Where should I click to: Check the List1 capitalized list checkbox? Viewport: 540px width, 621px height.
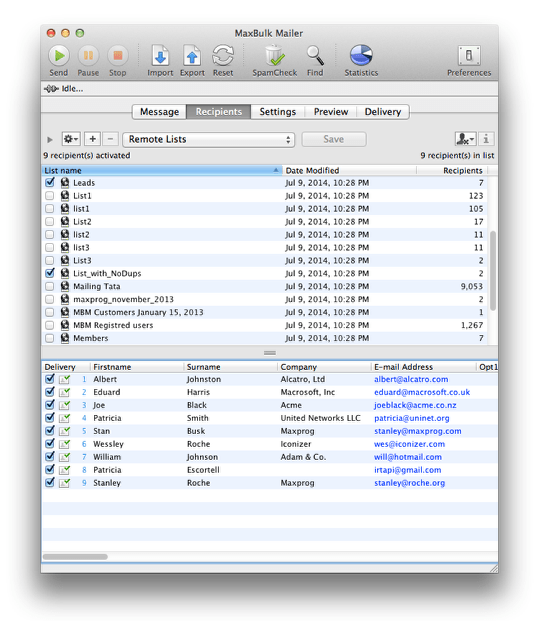[50, 196]
